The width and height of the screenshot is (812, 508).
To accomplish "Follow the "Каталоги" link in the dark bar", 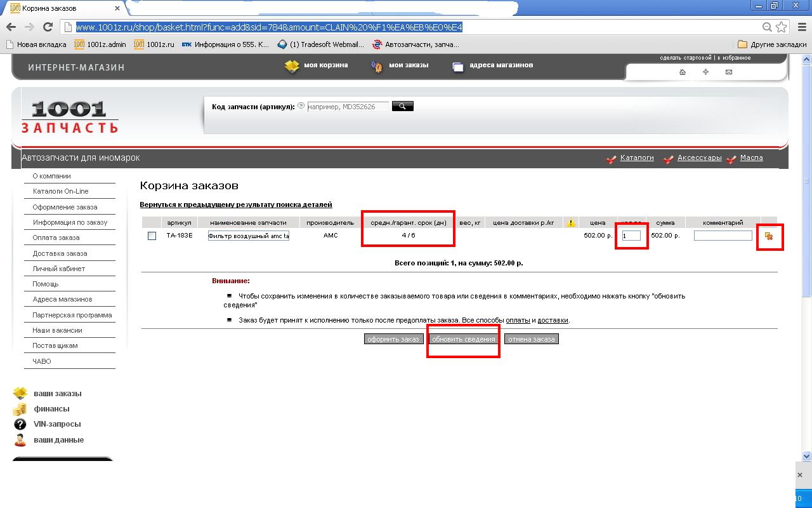I will click(636, 157).
